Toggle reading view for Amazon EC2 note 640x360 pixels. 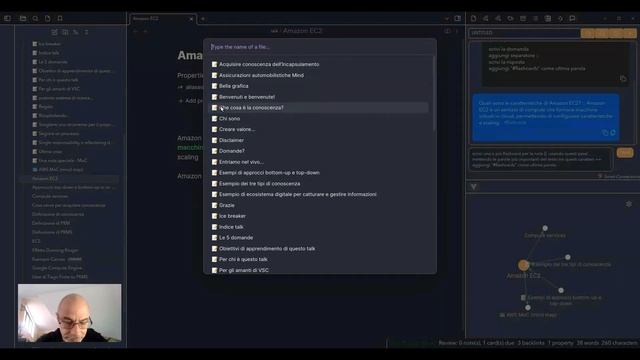(x=447, y=31)
